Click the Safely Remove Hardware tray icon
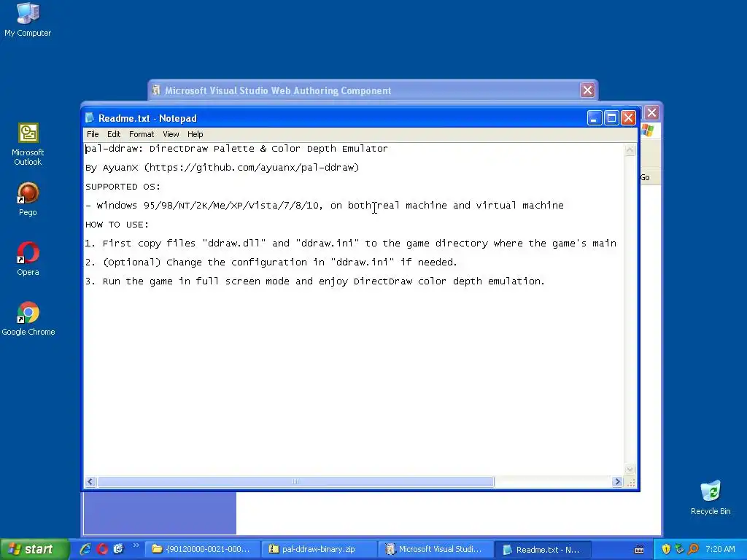This screenshot has height=560, width=747. click(x=679, y=549)
